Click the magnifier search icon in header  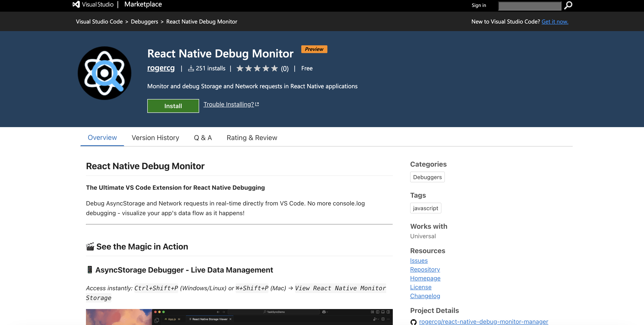(568, 5)
